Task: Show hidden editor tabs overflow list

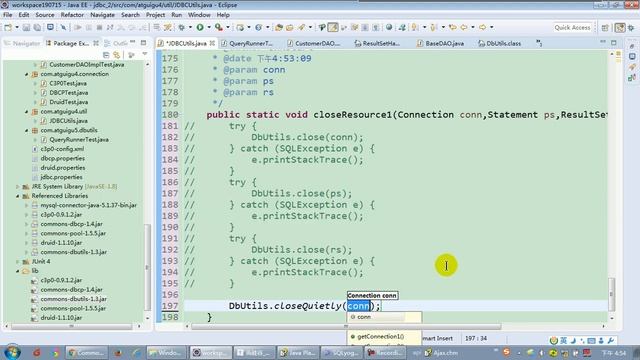Action: tap(539, 43)
